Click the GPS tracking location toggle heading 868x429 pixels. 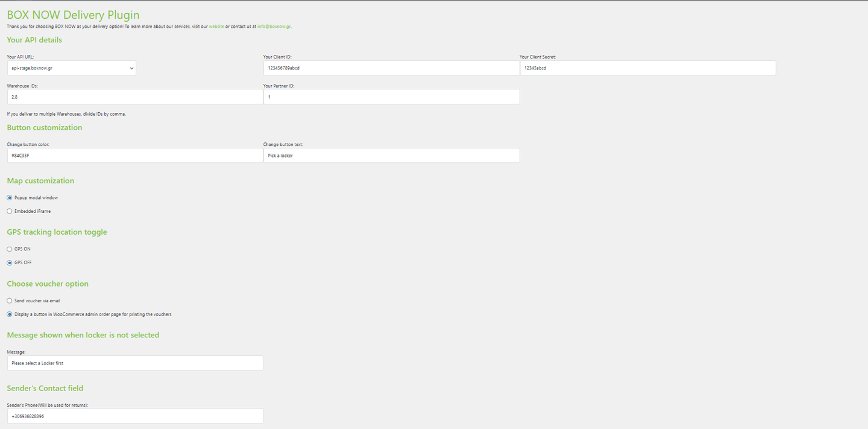coord(57,232)
